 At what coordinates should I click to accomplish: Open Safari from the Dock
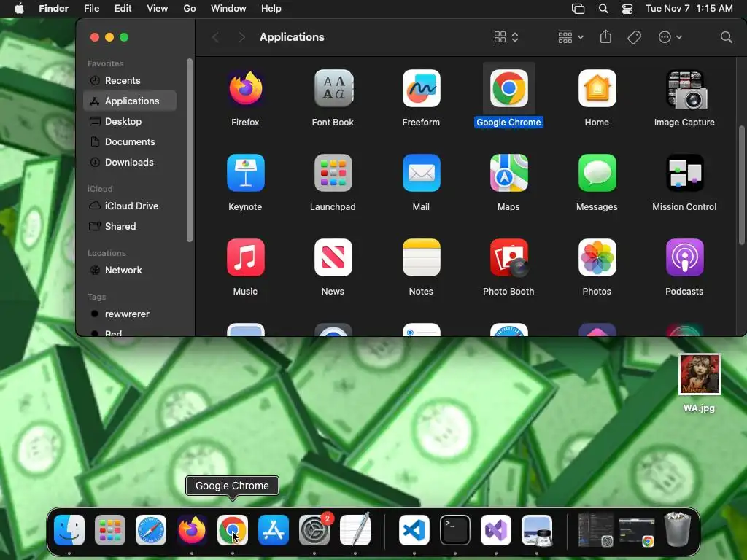coord(151,530)
